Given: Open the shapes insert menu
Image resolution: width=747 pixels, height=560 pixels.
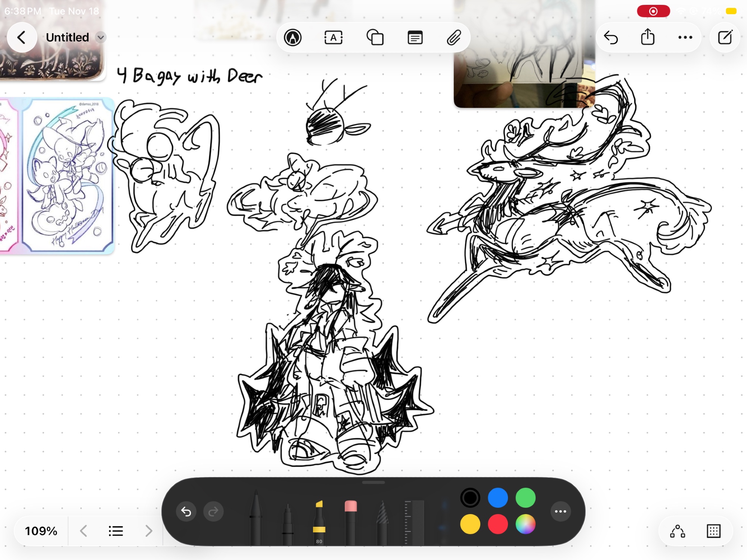Looking at the screenshot, I should 375,38.
